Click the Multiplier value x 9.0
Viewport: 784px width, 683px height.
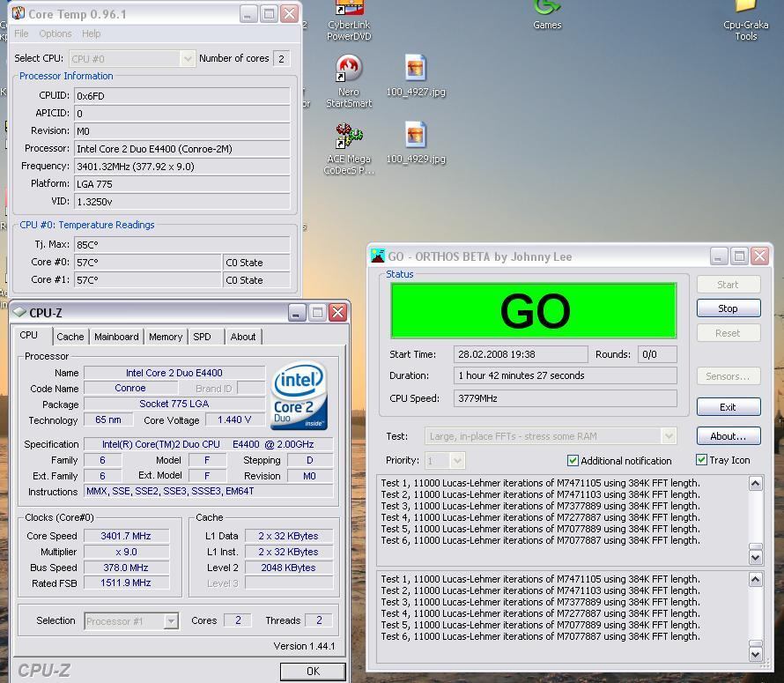(x=126, y=552)
